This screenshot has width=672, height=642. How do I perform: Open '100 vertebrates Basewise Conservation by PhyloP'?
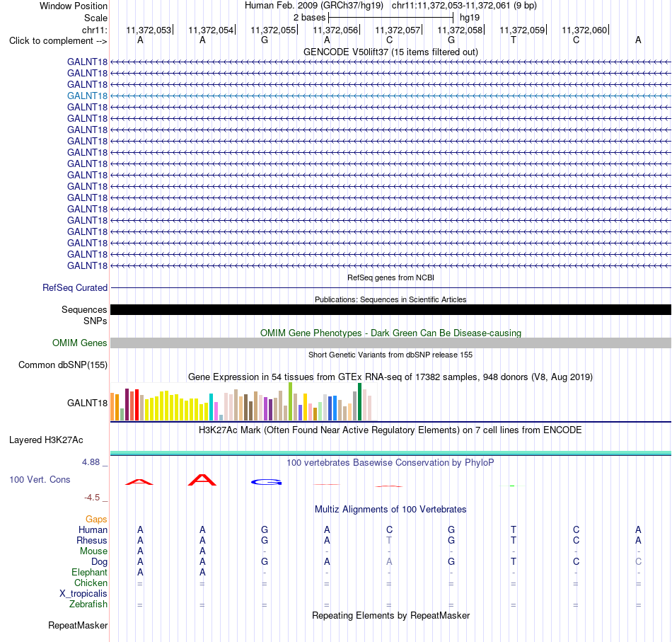tap(390, 463)
